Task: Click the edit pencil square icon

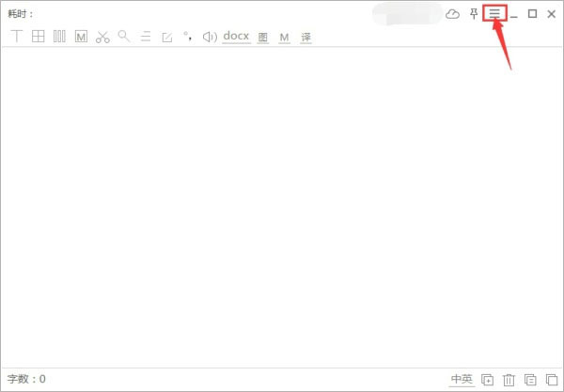Action: tap(167, 37)
